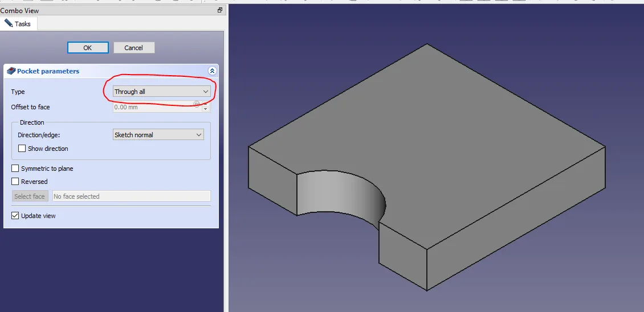Open the Direction/edge Sketch normal dropdown
This screenshot has height=312, width=644.
pyautogui.click(x=158, y=135)
